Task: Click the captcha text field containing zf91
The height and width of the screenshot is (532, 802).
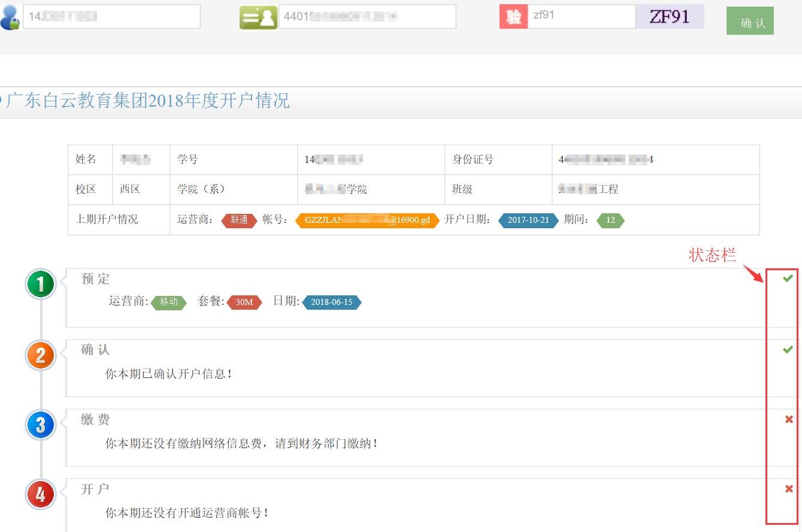Action: tap(580, 17)
